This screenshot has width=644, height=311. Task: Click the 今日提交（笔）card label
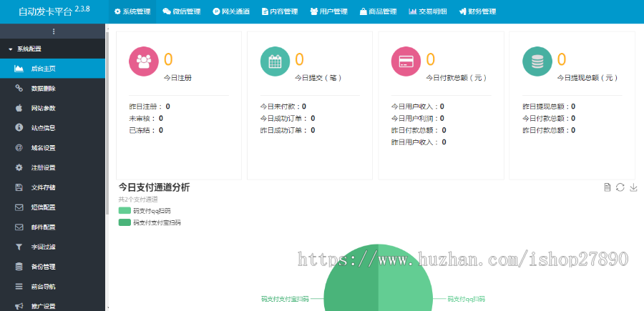point(318,78)
